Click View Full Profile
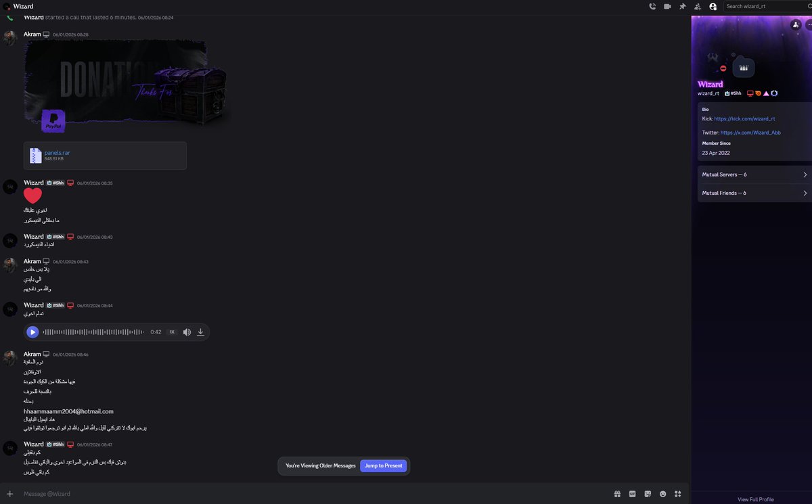812x504 pixels. coord(755,499)
